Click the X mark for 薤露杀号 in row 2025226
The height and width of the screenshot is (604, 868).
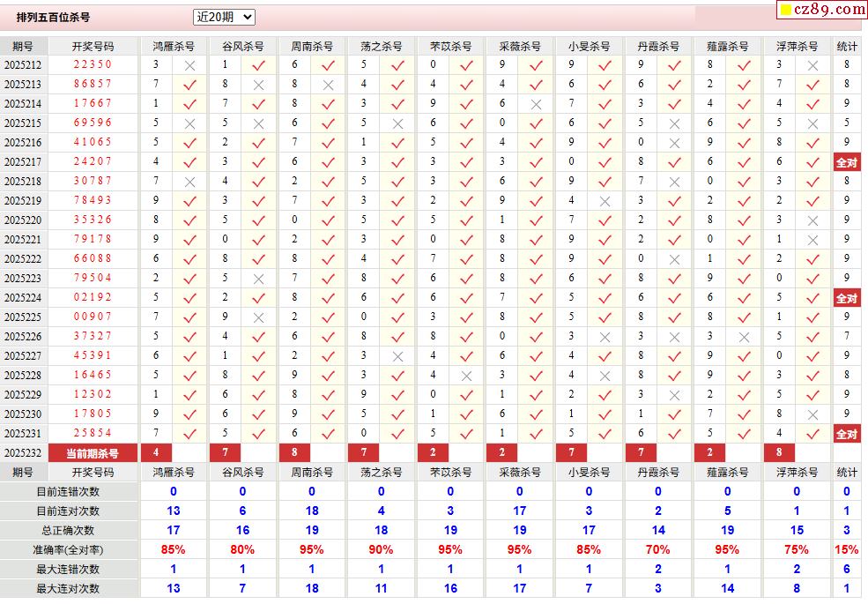click(744, 337)
